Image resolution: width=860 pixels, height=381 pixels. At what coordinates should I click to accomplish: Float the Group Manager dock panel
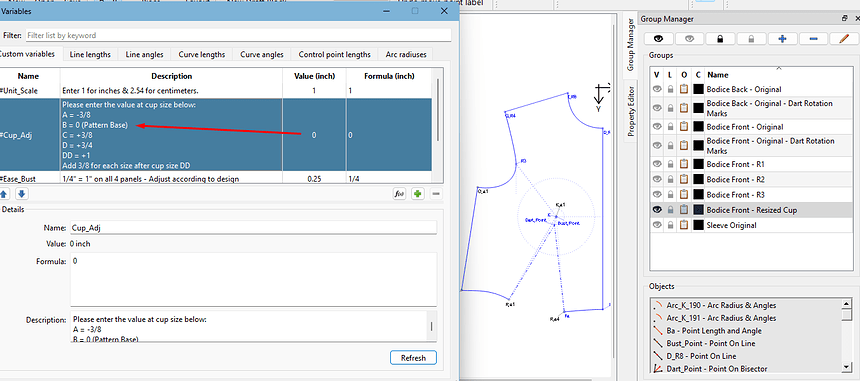tap(845, 19)
